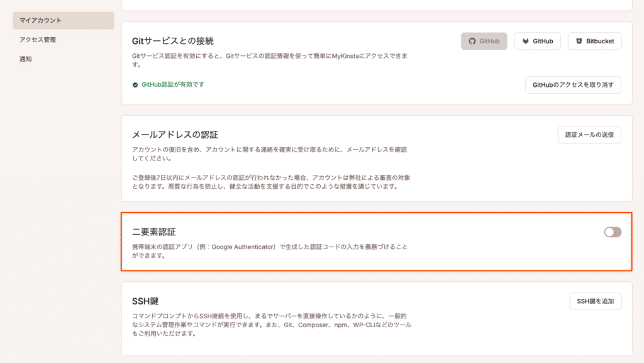Click the fox-logo icon on the second GitHub button
Screen dimensions: 644x363
click(x=526, y=41)
